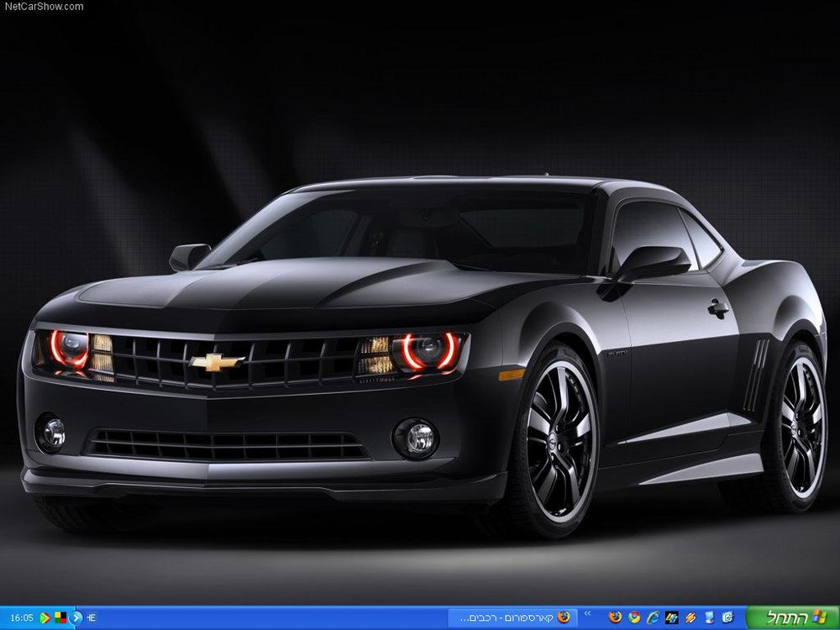The image size is (840, 630).
Task: Launch Google Chrome from Quick Launch
Action: pyautogui.click(x=634, y=617)
